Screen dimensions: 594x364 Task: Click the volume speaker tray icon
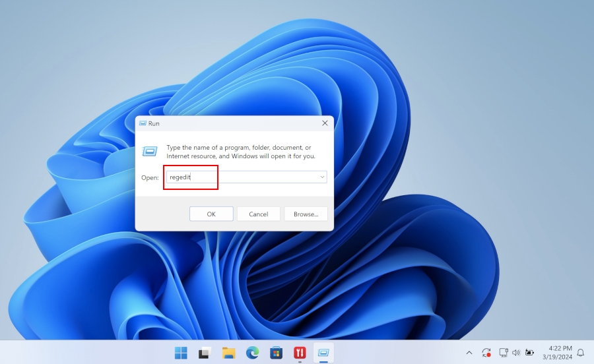point(515,353)
